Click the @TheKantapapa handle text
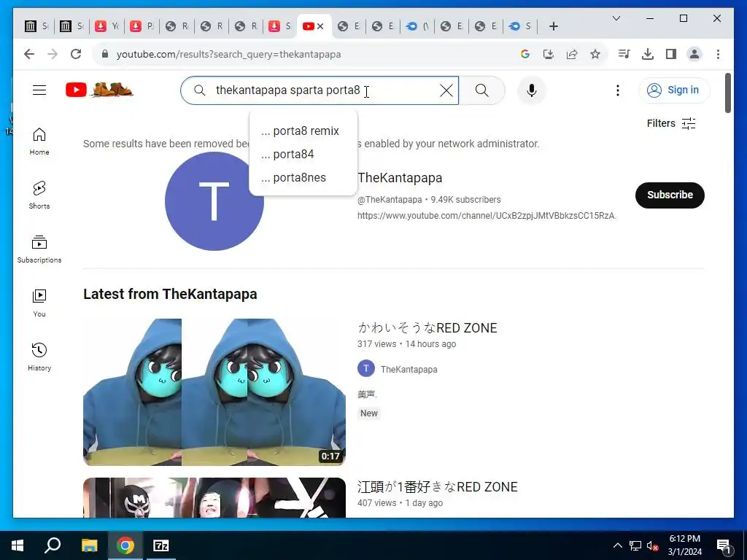The image size is (747, 560). point(390,200)
